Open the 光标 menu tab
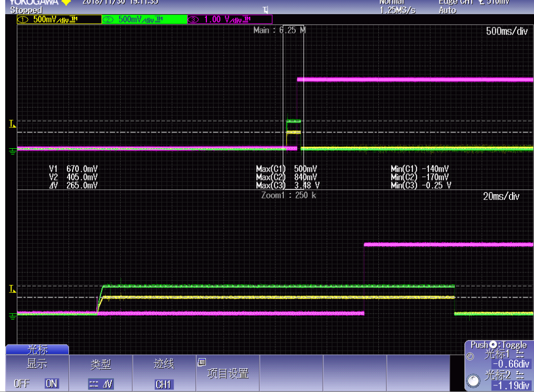The image size is (534, 392). 38,350
